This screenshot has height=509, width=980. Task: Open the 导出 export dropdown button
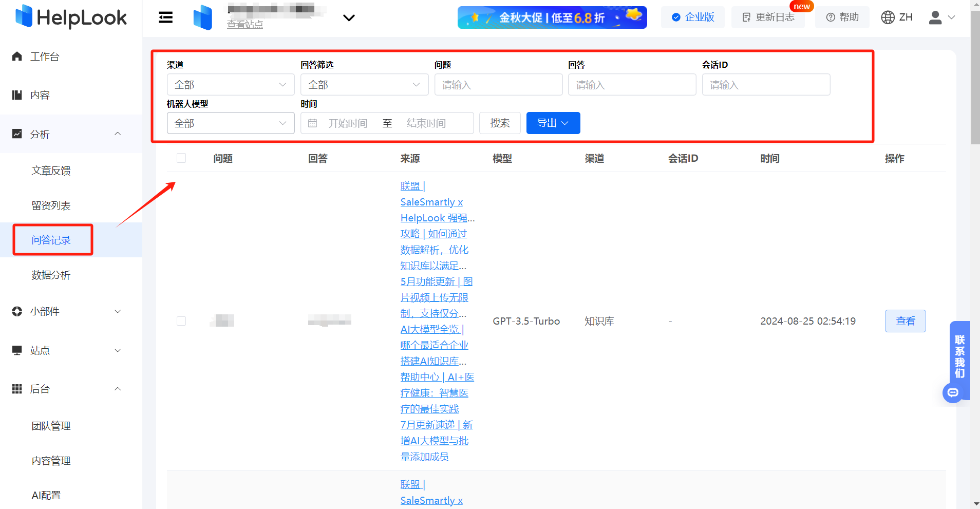(553, 123)
